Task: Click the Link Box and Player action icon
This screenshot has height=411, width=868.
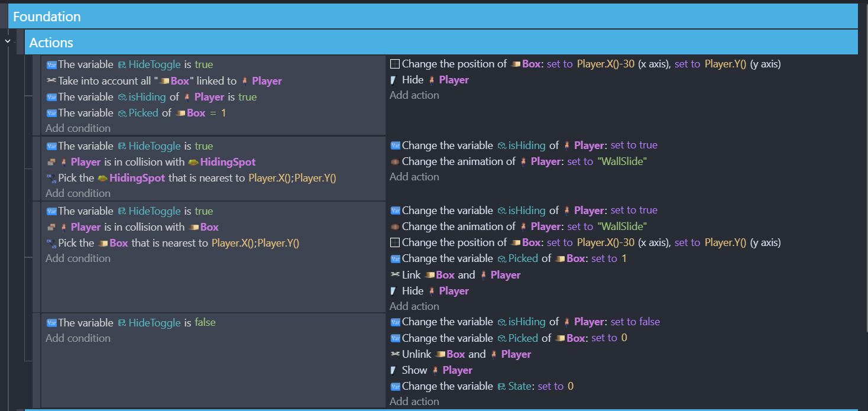Action: click(395, 275)
